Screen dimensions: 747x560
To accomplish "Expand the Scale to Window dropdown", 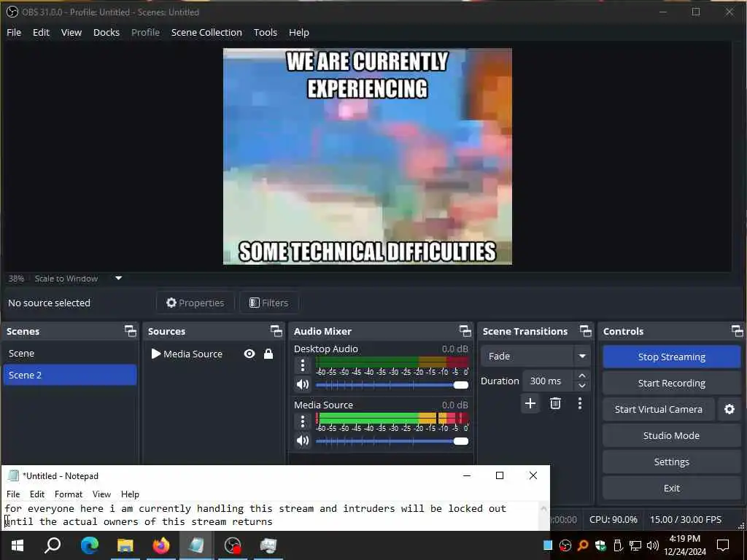I will (x=119, y=278).
